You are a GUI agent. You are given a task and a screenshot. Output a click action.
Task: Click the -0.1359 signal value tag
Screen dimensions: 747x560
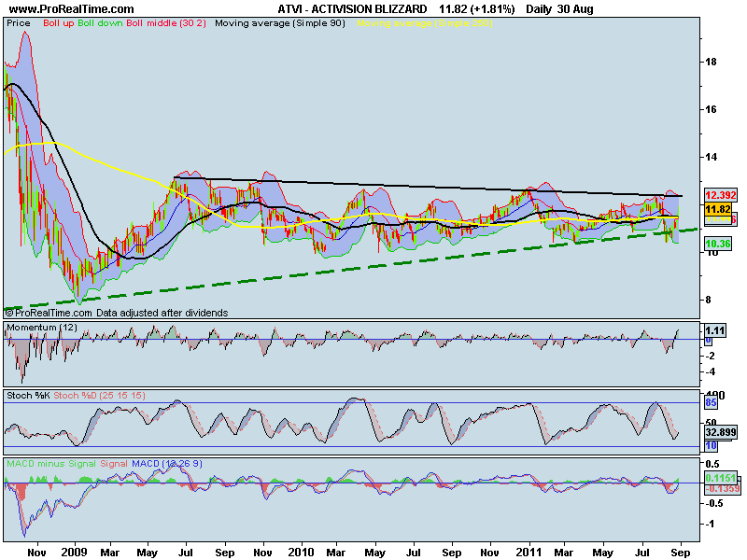click(x=722, y=489)
